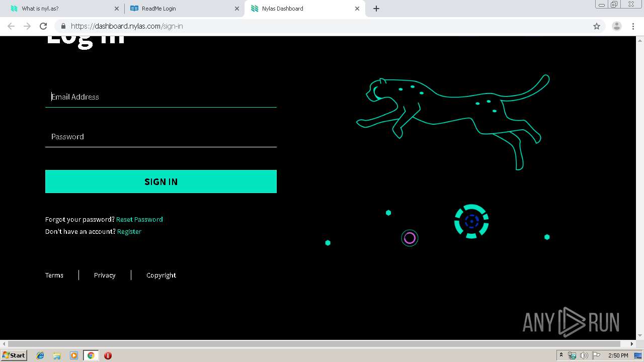
Task: Open Chrome three-dot menu
Action: pyautogui.click(x=633, y=26)
